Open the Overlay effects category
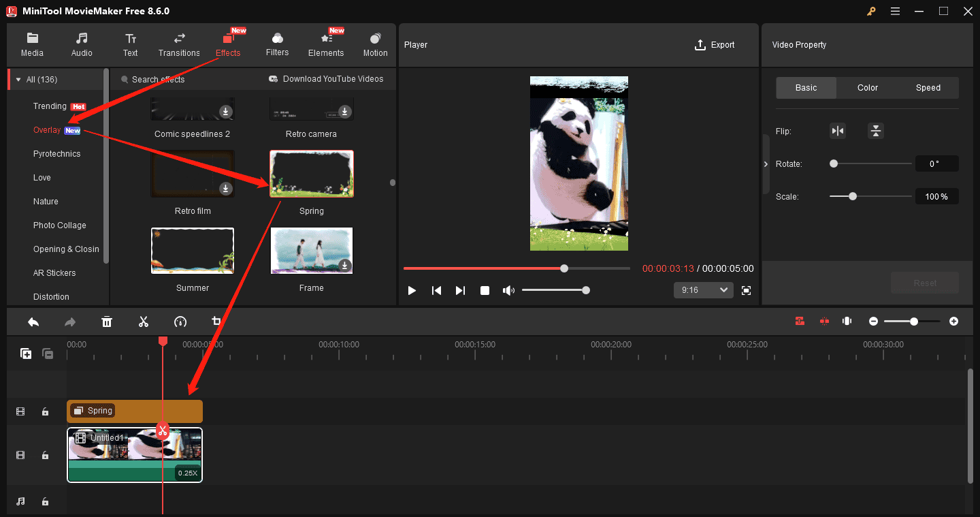Viewport: 980px width, 517px height. pos(48,129)
